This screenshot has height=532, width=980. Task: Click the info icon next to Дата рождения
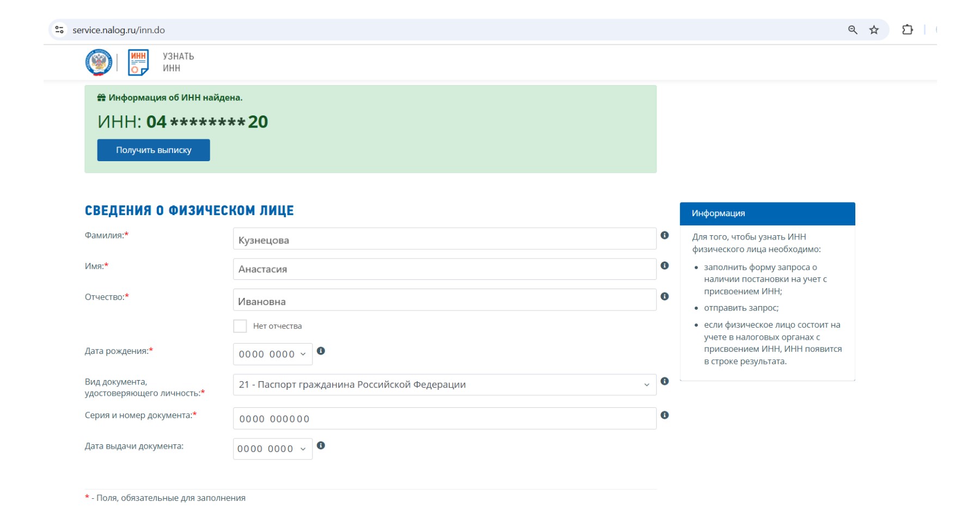(321, 351)
